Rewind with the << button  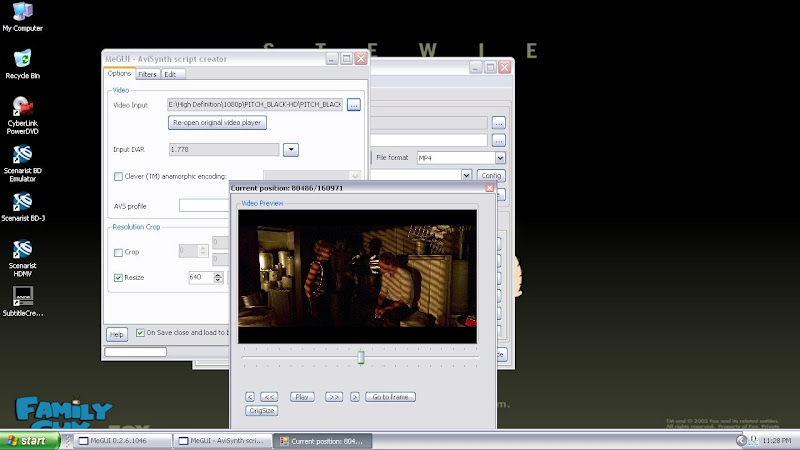269,397
